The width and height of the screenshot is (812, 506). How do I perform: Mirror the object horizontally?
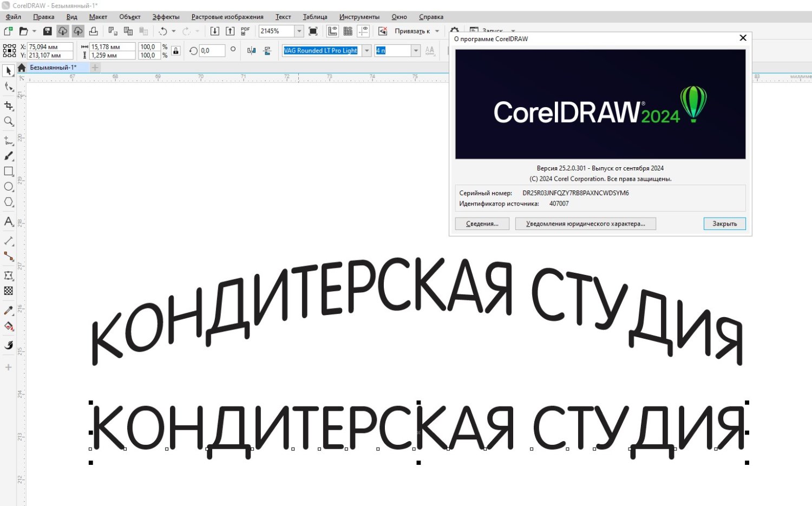point(251,51)
